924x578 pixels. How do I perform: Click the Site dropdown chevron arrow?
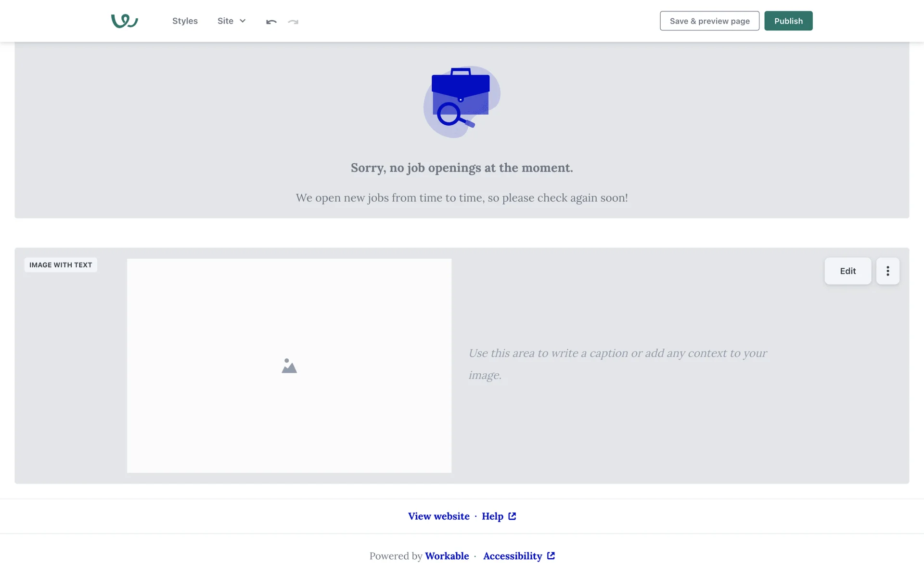(x=243, y=21)
